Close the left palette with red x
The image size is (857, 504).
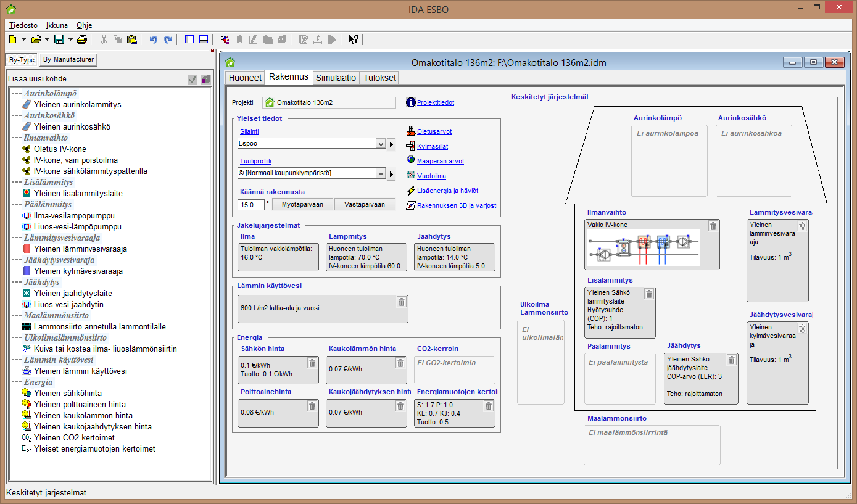point(212,51)
